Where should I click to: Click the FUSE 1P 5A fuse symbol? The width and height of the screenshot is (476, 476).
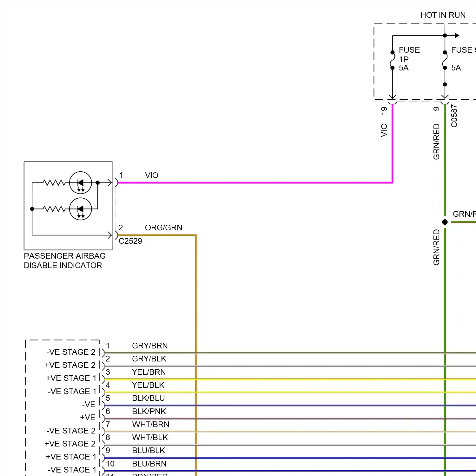click(393, 60)
